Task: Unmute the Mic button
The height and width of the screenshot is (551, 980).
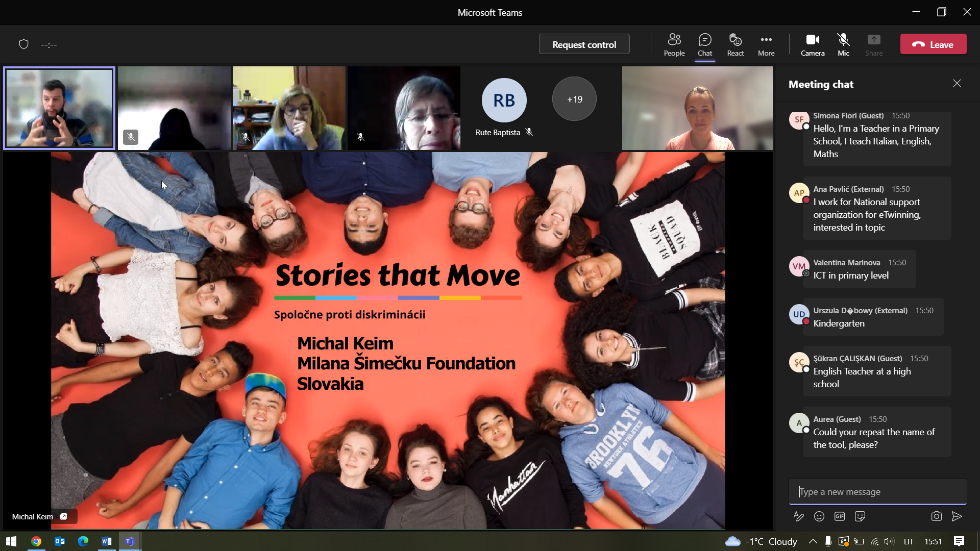Action: pyautogui.click(x=843, y=45)
